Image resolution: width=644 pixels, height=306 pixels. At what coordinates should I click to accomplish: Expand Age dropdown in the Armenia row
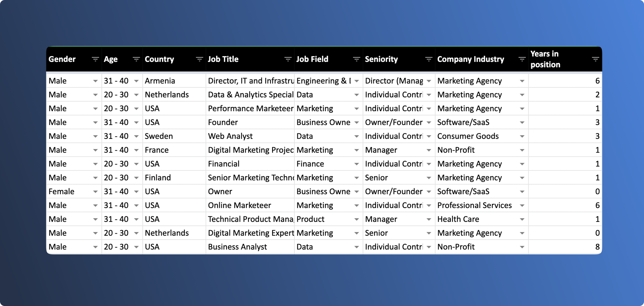136,81
